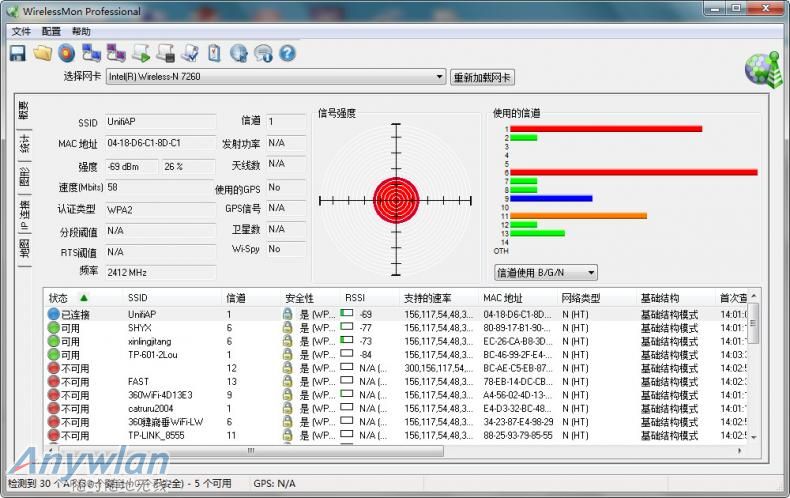Click the globe info toolbar icon

pyautogui.click(x=239, y=53)
